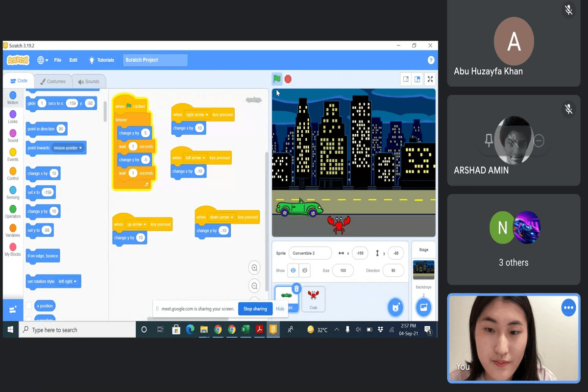Open Excel from the taskbar
The height and width of the screenshot is (392, 588).
tap(245, 330)
